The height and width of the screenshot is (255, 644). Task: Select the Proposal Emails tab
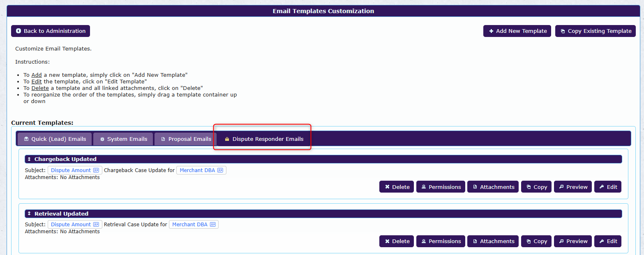coord(186,139)
